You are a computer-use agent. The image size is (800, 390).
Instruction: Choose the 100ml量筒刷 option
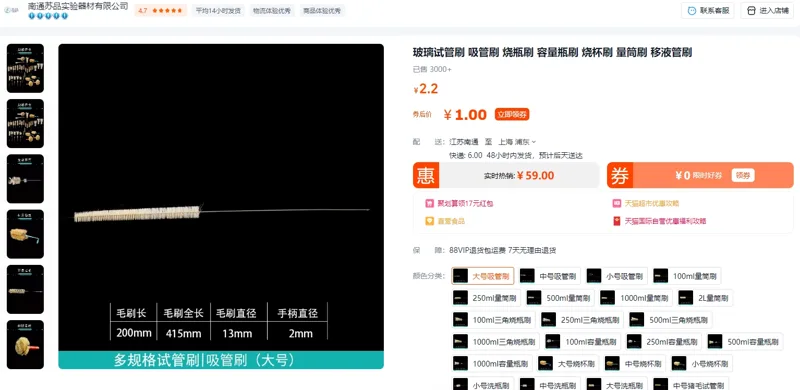(x=687, y=276)
